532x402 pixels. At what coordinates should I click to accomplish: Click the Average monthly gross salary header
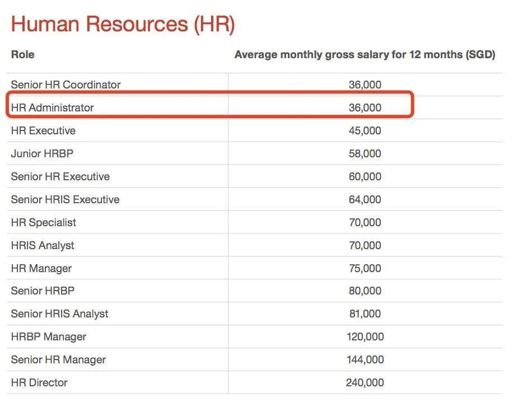point(365,55)
